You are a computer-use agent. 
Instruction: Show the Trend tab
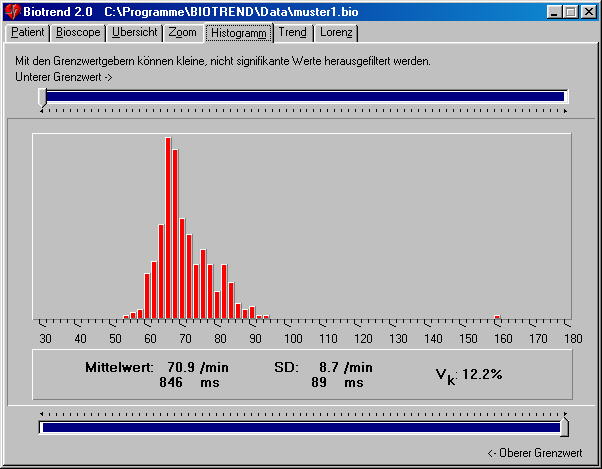293,32
